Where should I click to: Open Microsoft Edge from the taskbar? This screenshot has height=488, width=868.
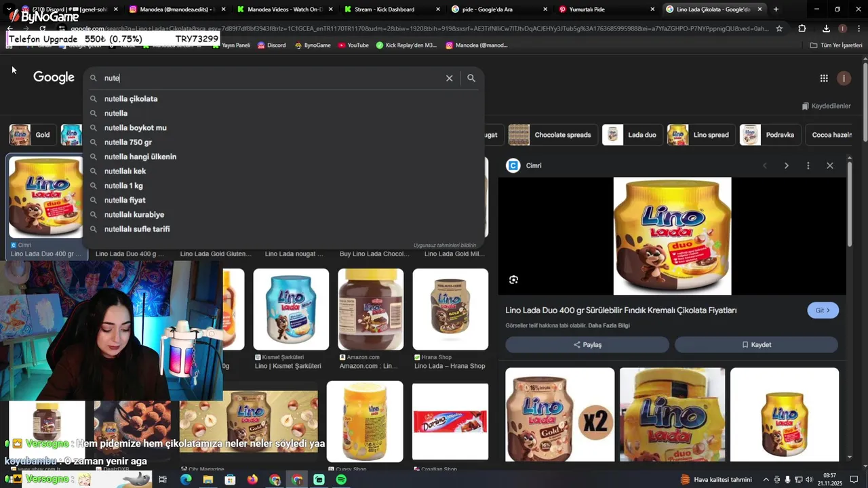pyautogui.click(x=185, y=480)
